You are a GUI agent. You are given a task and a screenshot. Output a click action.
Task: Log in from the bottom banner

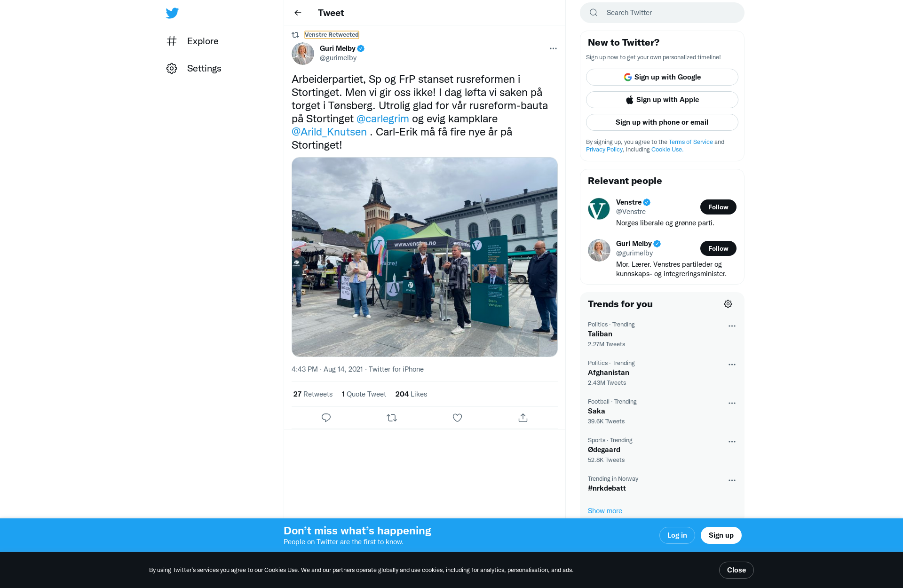677,535
